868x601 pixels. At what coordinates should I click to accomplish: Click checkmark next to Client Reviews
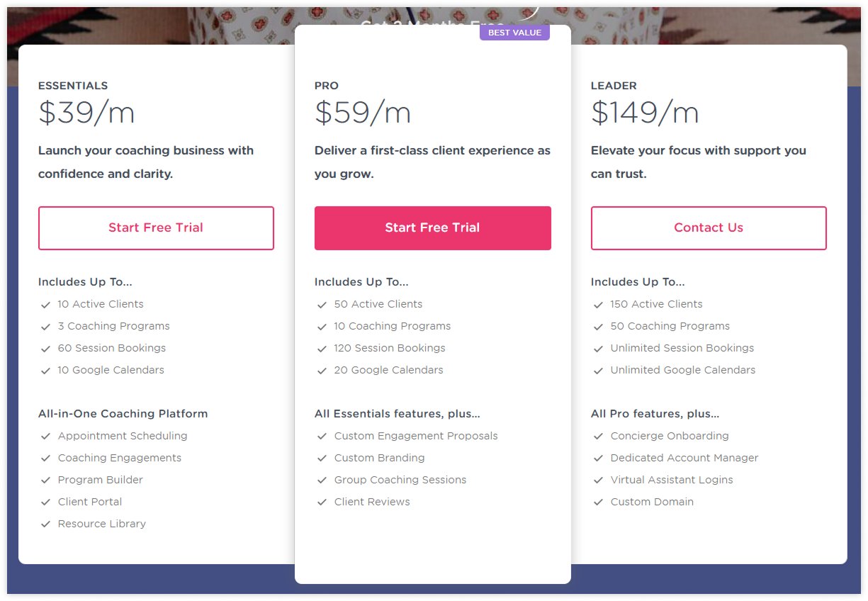322,502
